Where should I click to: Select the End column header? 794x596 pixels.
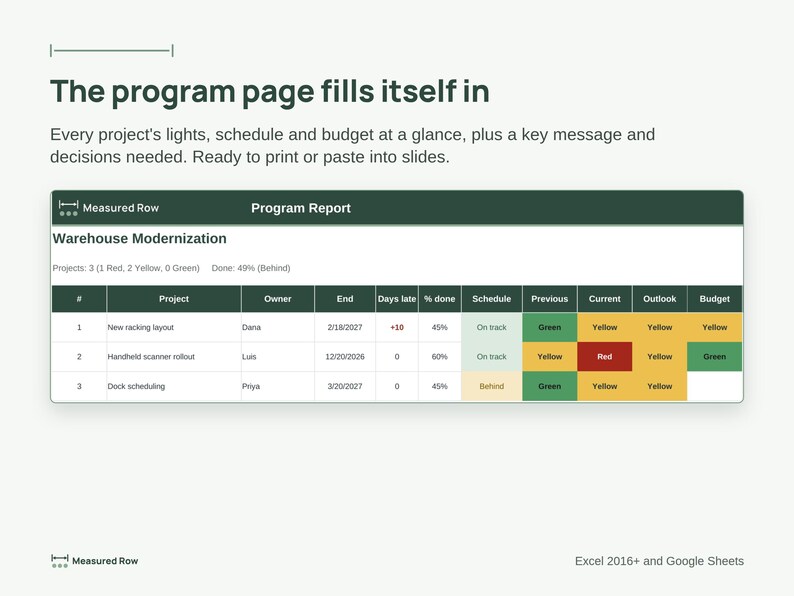coord(345,299)
